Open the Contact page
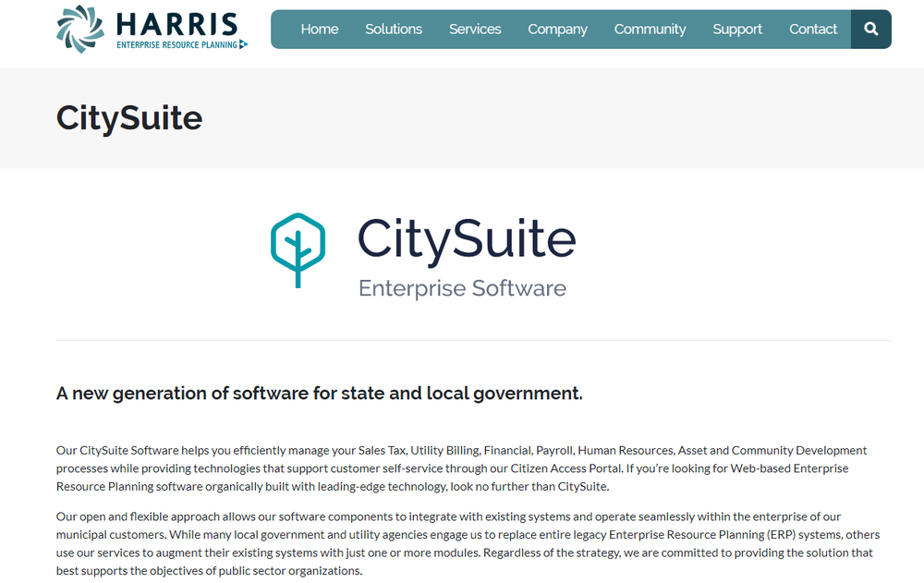 [x=813, y=29]
